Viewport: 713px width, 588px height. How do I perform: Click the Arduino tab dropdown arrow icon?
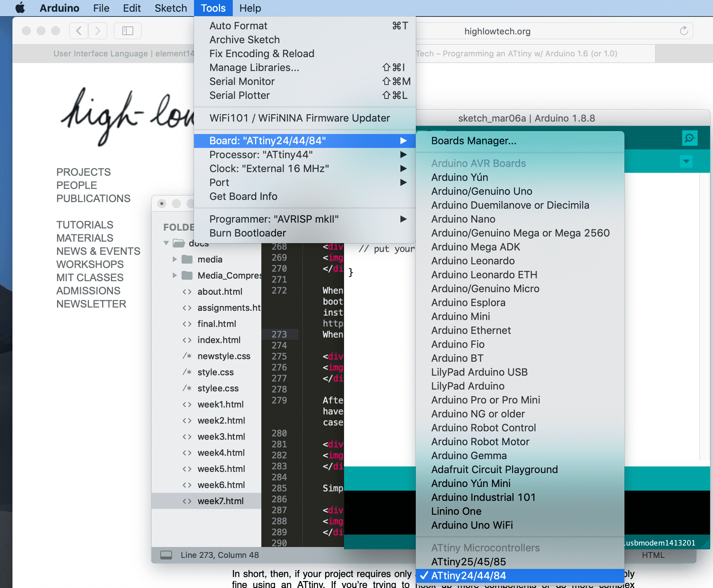coord(686,161)
